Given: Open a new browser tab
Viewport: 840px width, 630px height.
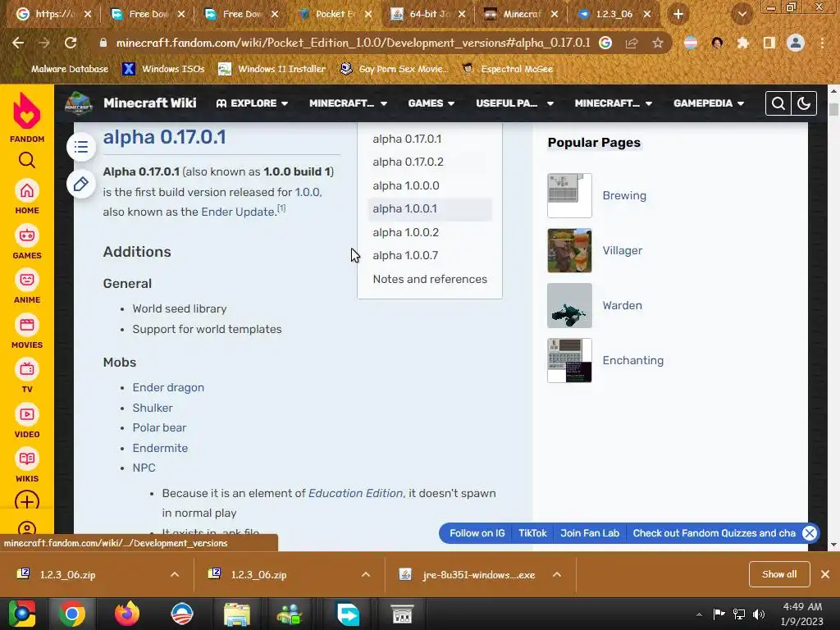Looking at the screenshot, I should click(x=678, y=15).
